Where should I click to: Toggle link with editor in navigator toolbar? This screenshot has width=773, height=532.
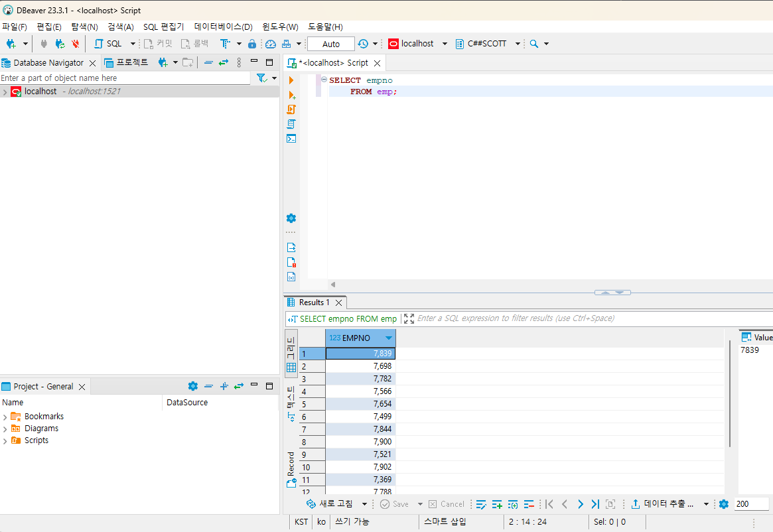click(x=224, y=62)
